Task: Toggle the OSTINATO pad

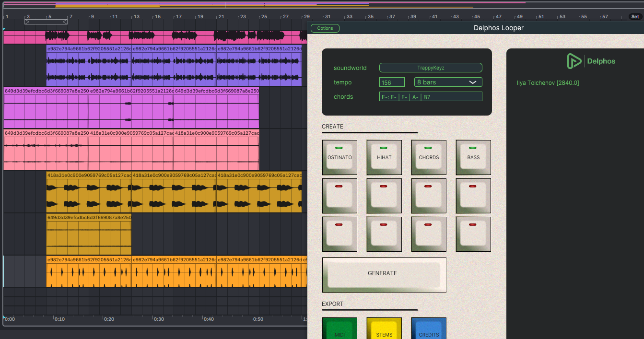Action: (x=340, y=157)
